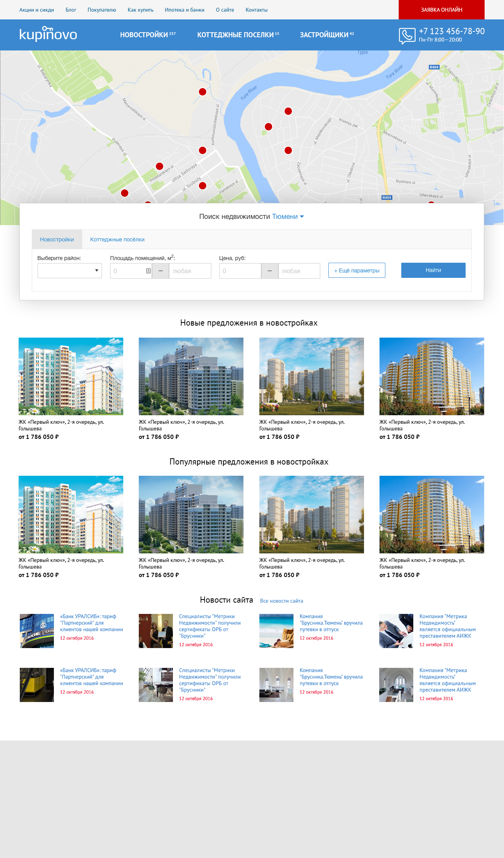Viewport: 504px width, 858px height.
Task: Open the Тюмени city dropdown
Action: coord(288,217)
